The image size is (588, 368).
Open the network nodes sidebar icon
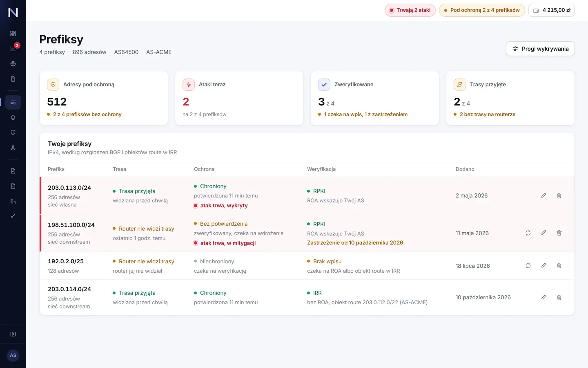coord(13,148)
